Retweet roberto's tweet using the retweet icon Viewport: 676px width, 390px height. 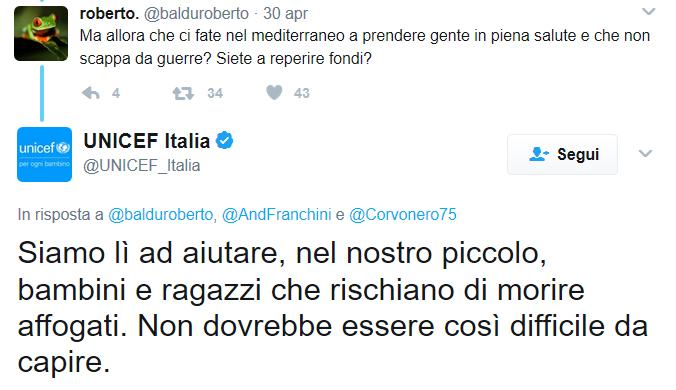(183, 93)
